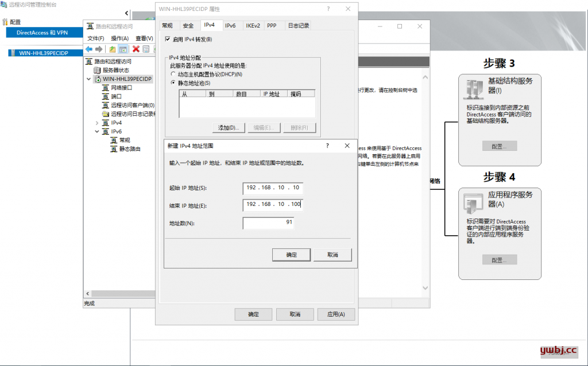This screenshot has width=588, height=366.
Task: Click the IPv4 node icon in the tree
Action: tap(106, 123)
